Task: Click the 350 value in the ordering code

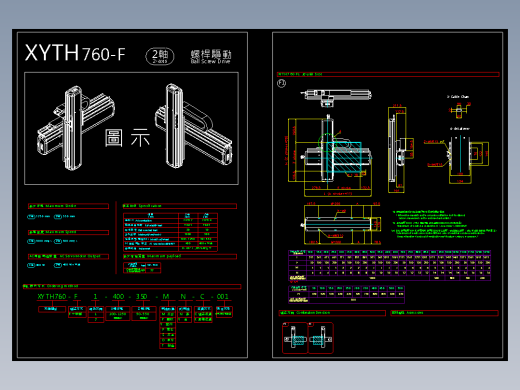Action: pos(141,296)
